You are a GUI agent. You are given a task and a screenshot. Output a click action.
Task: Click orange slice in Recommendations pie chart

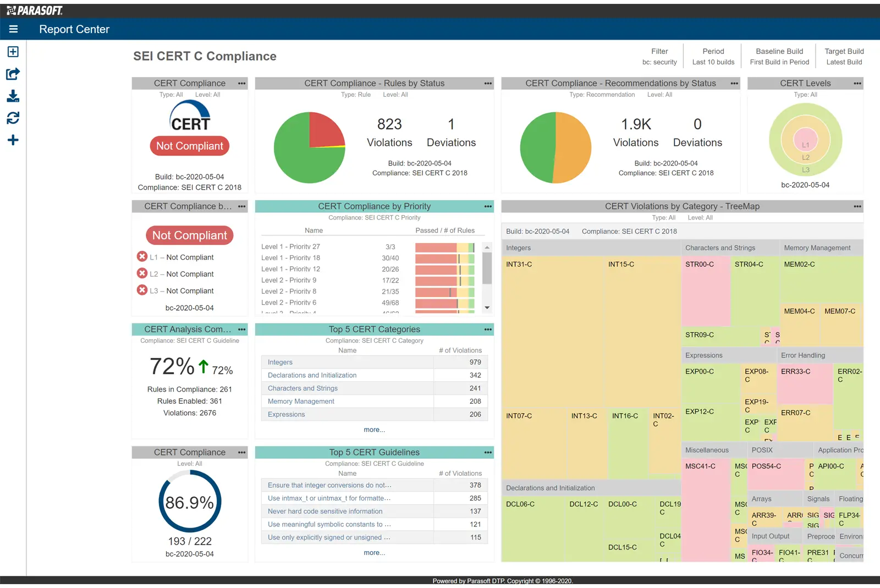(x=573, y=147)
